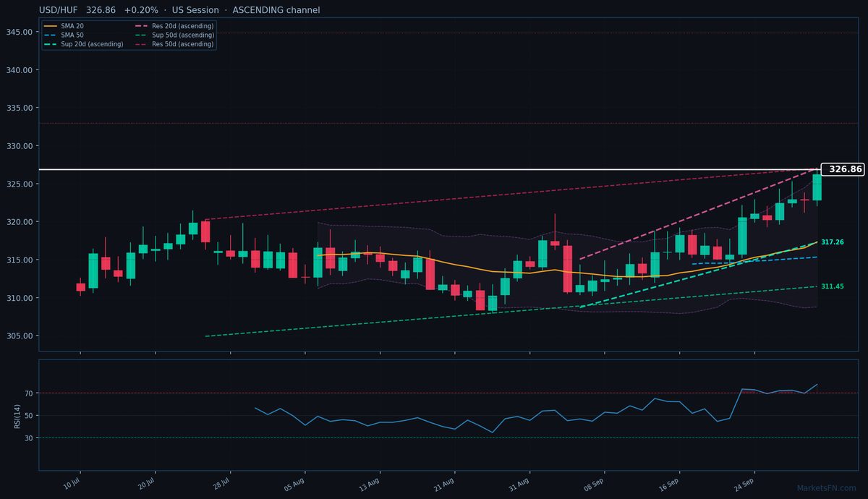
Task: Click the 330.00 price axis label
Action: click(x=20, y=146)
